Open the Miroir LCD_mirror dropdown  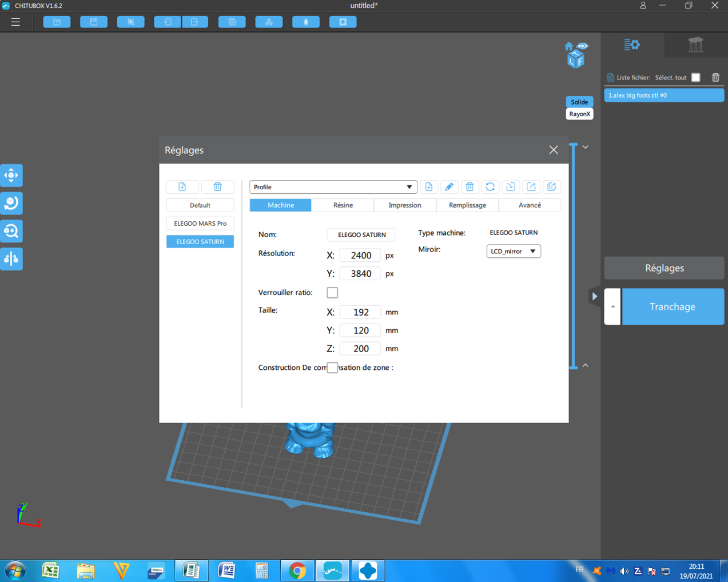[514, 251]
